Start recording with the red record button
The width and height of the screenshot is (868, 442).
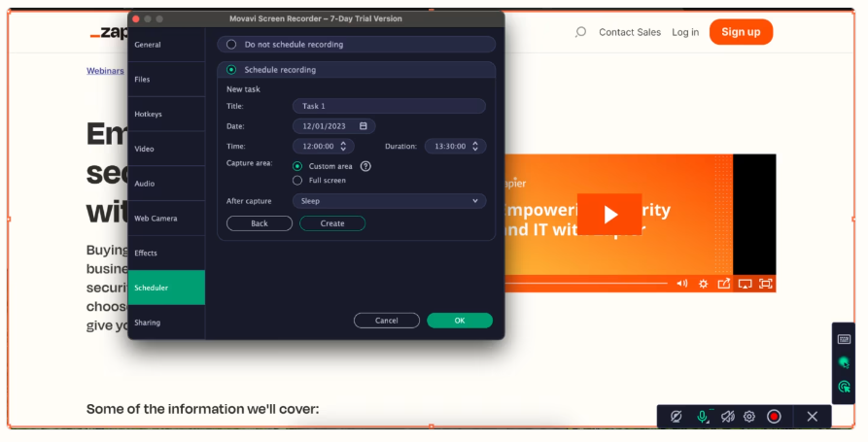click(x=774, y=417)
